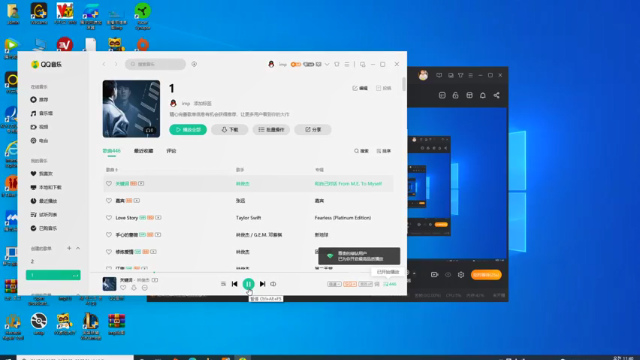Open the radio (电台) sidebar section
The image size is (640, 360).
click(40, 140)
